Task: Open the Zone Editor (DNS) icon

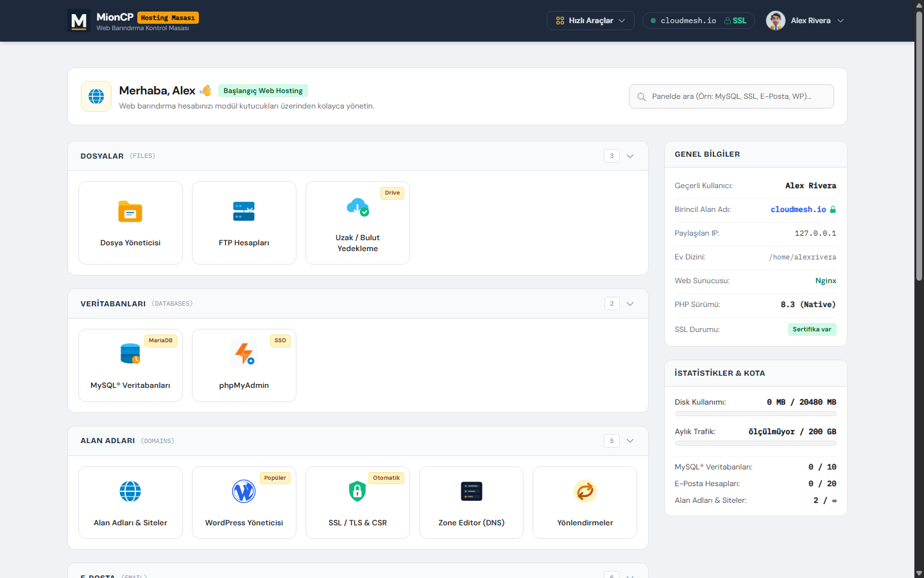Action: point(472,491)
